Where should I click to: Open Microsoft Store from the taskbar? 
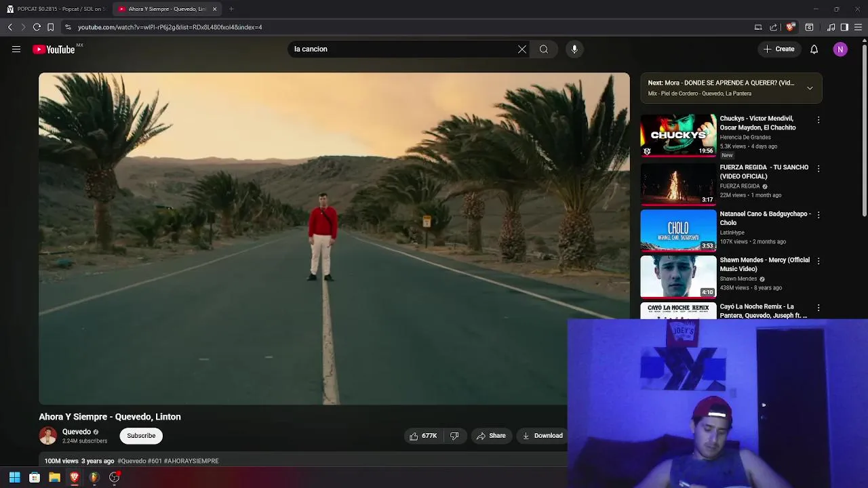pos(35,478)
